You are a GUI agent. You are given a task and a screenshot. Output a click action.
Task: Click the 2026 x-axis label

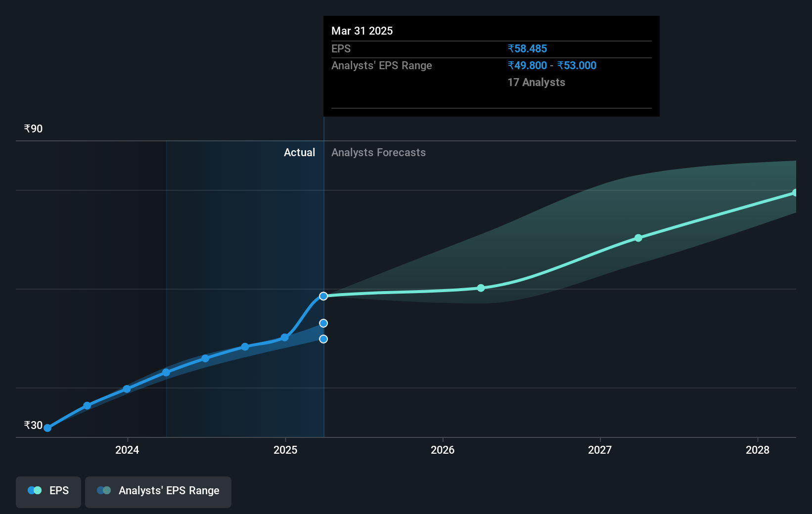[443, 450]
